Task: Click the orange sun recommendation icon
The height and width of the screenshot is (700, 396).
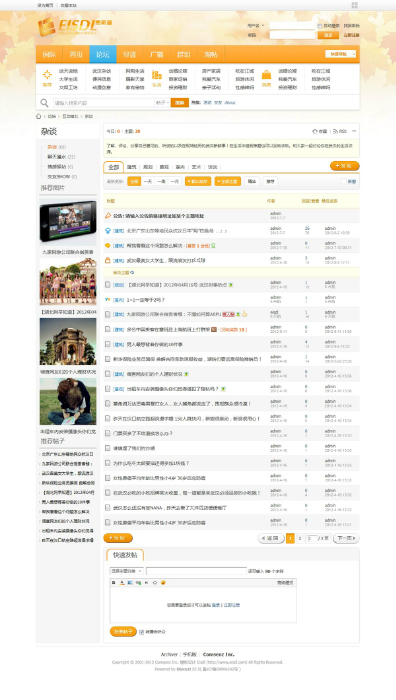Action: 47,75
